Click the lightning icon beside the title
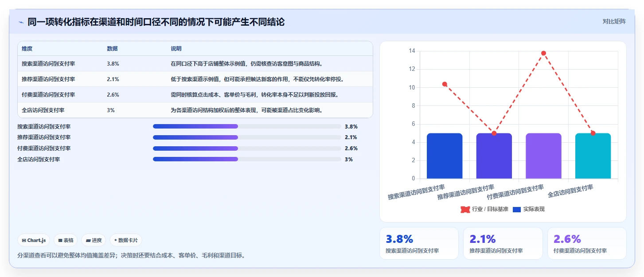Screen dimensions: 644x277 coord(21,22)
